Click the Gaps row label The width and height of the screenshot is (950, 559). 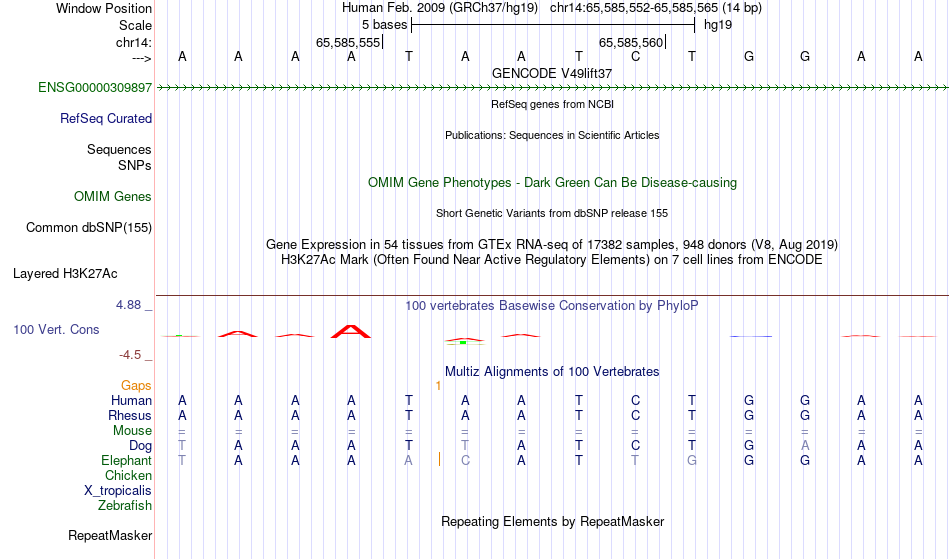(136, 386)
